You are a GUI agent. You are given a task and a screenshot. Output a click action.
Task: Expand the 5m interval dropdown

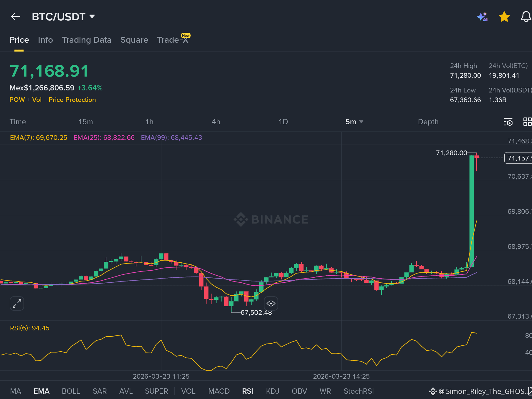pos(354,122)
